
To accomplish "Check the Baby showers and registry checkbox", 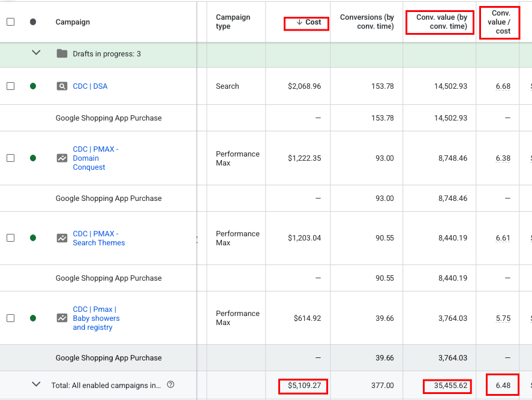I will coord(11,318).
